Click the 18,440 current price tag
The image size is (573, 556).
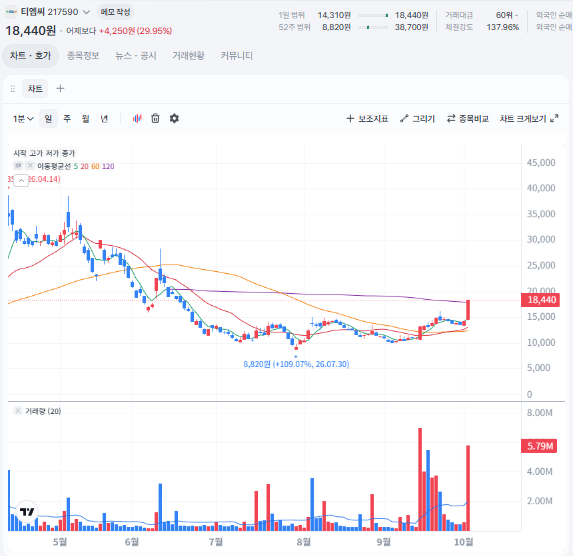click(540, 300)
